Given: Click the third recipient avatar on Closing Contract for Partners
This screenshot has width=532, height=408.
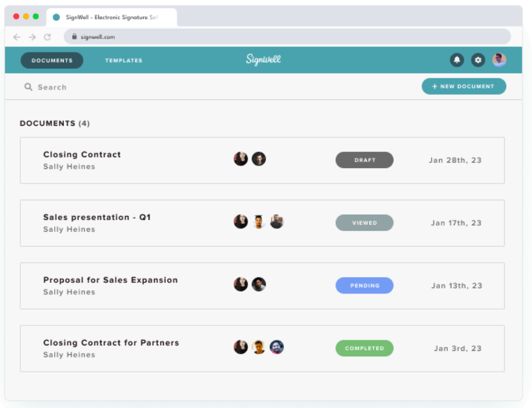Looking at the screenshot, I should (277, 348).
